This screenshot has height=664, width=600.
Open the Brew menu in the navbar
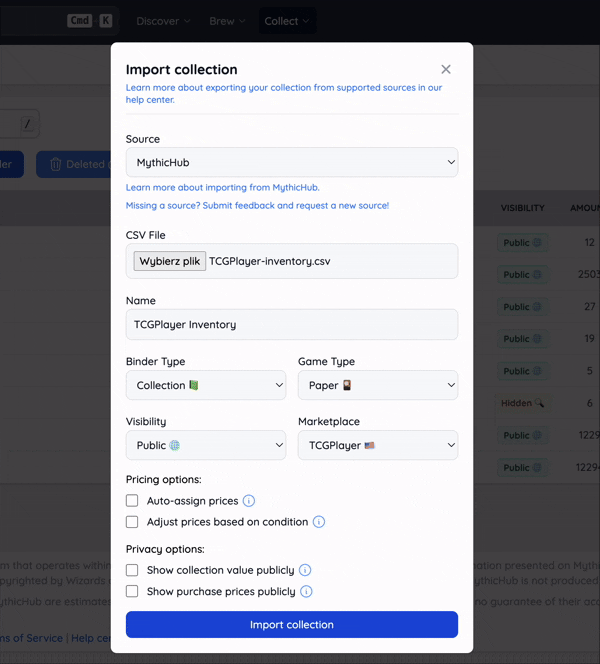pyautogui.click(x=227, y=21)
